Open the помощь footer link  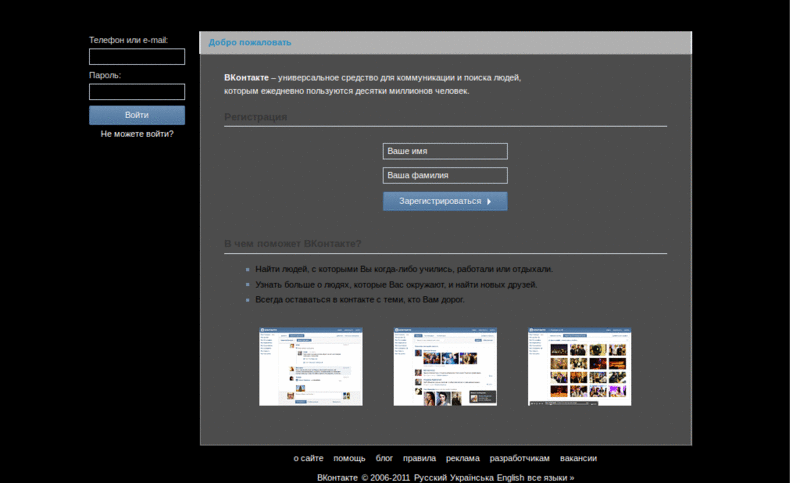(349, 458)
